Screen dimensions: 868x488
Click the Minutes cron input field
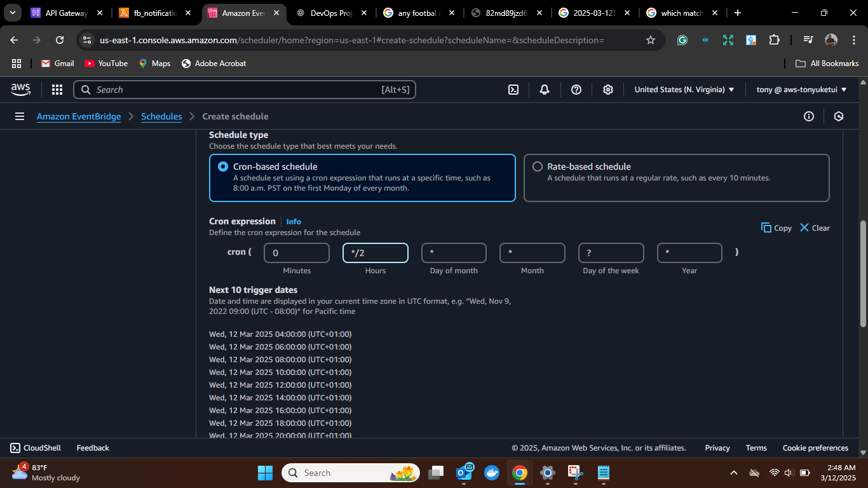[x=297, y=253]
